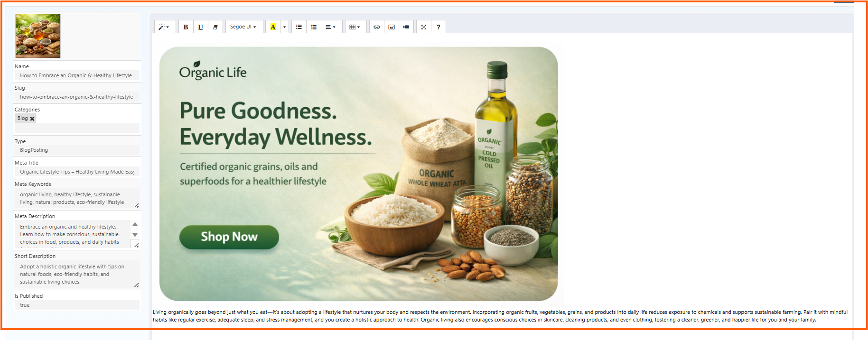Edit the Is Published field

point(77,305)
